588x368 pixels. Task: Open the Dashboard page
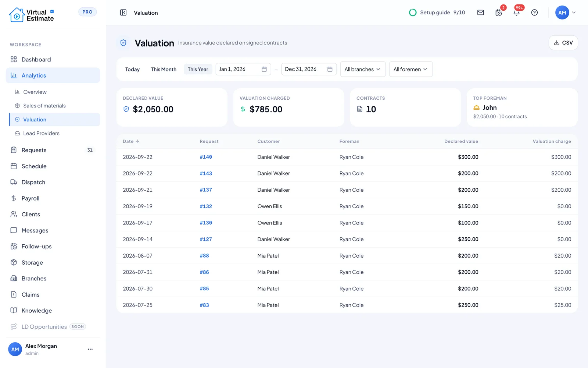(x=53, y=59)
